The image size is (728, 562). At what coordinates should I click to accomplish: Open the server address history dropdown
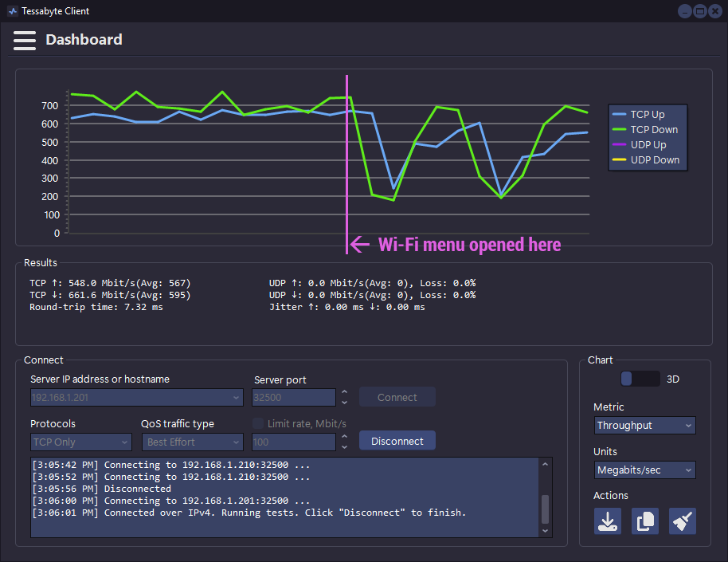[x=236, y=396]
